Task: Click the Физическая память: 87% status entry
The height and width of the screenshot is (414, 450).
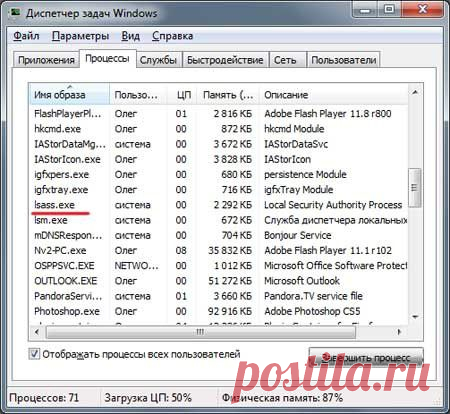Action: [x=282, y=398]
